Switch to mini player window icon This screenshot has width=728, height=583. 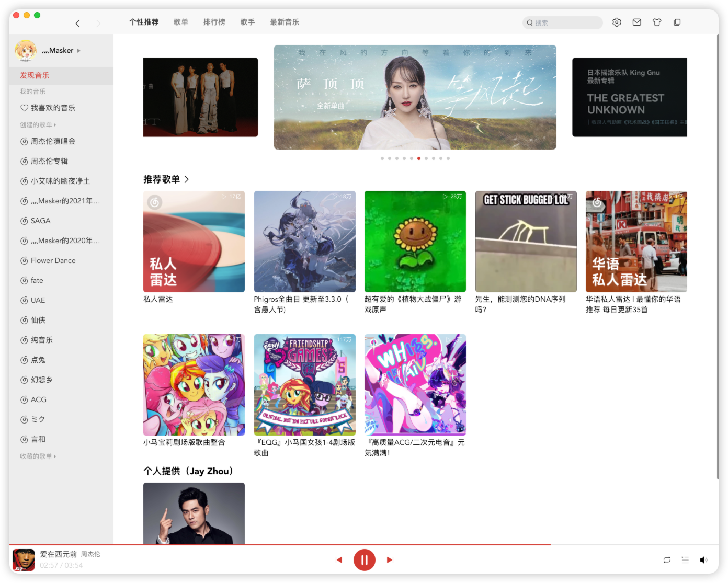pos(677,22)
